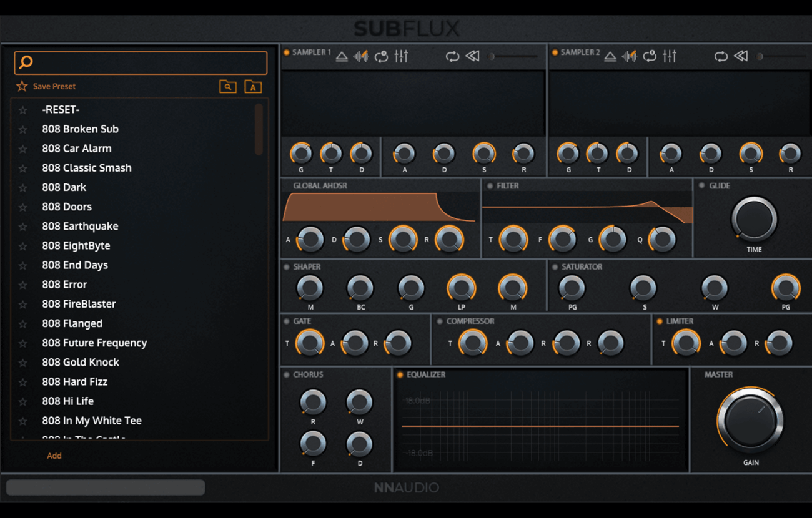
Task: Click the Sampler 1 waveform display area
Action: point(413,104)
